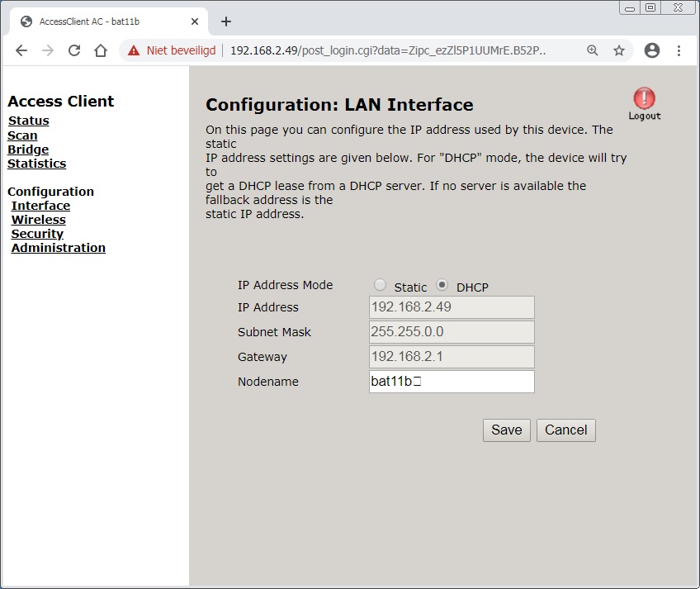The width and height of the screenshot is (700, 589).
Task: Open the Scan page link
Action: tap(22, 135)
